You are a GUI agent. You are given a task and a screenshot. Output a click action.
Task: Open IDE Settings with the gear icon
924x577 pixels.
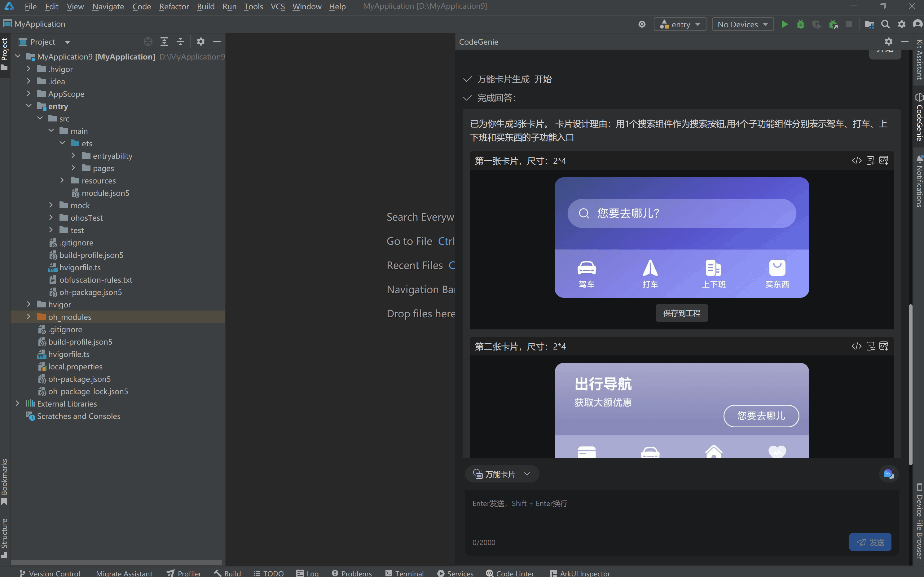pyautogui.click(x=901, y=24)
